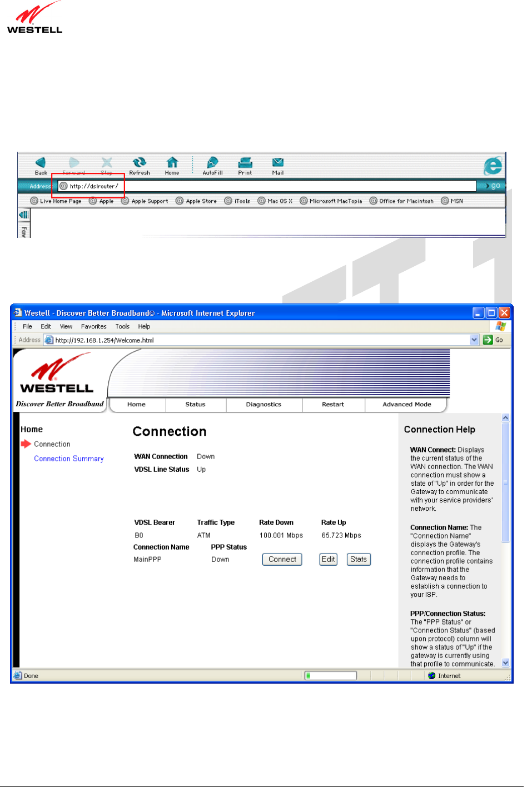The image size is (532, 787).
Task: Open the Connection Summary link
Action: [69, 459]
